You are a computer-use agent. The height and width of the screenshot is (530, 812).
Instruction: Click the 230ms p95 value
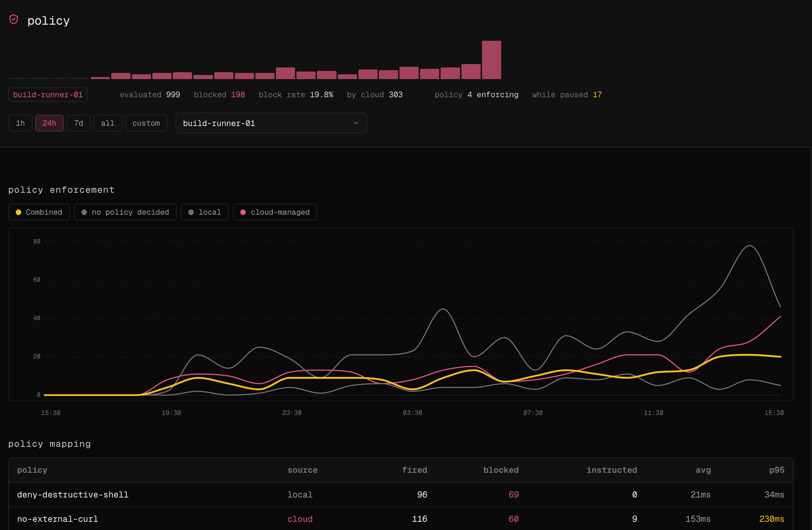point(772,519)
